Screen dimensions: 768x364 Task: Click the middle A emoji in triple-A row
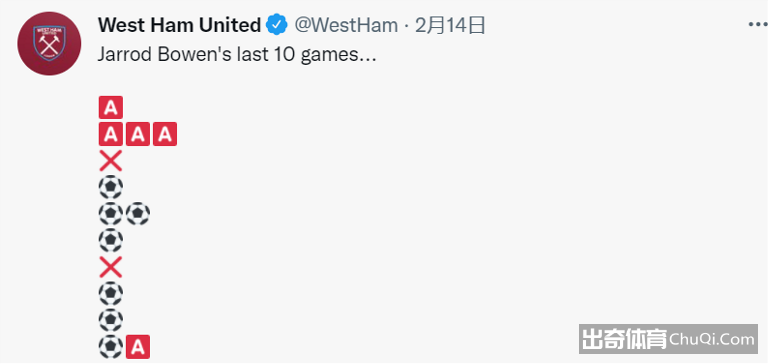click(x=138, y=134)
